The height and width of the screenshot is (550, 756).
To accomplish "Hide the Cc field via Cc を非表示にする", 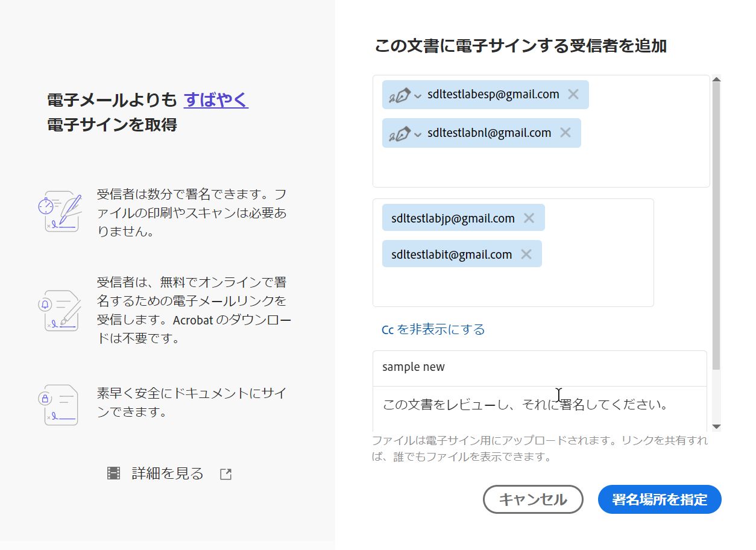I will pos(432,329).
